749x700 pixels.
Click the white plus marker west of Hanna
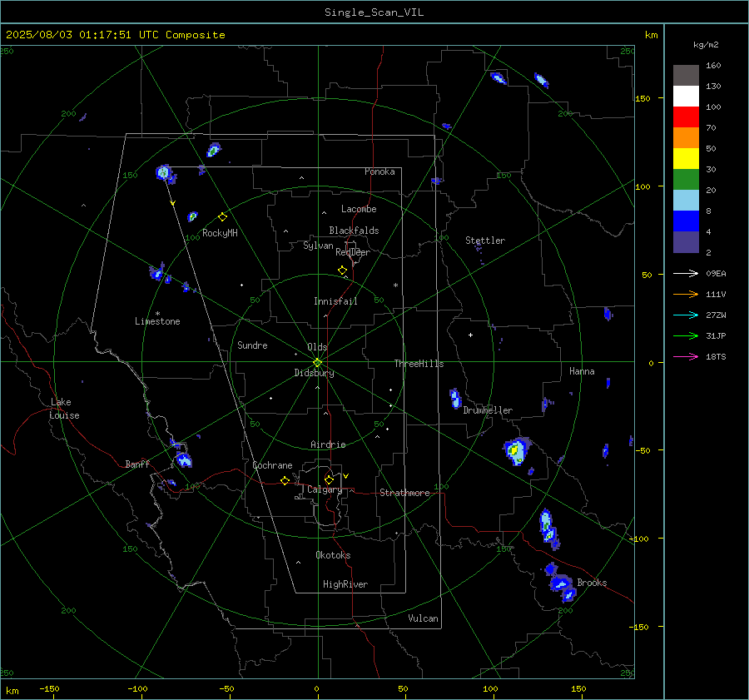(x=470, y=335)
